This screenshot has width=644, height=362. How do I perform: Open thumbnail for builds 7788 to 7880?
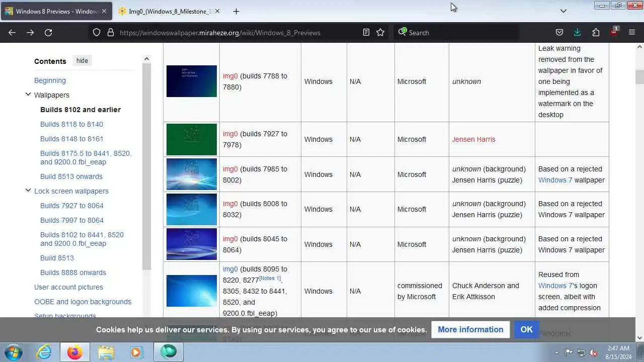(192, 81)
